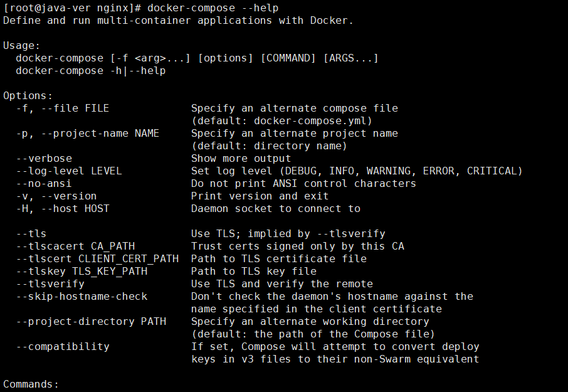Click the docker-compose --help command at the prompt
This screenshot has height=392, width=568.
coord(213,8)
